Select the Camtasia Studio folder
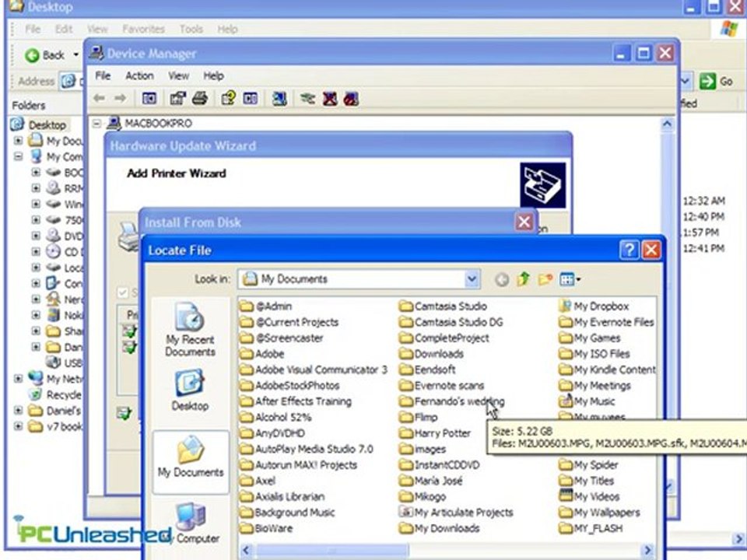Viewport: 747px width, 560px height. point(443,306)
